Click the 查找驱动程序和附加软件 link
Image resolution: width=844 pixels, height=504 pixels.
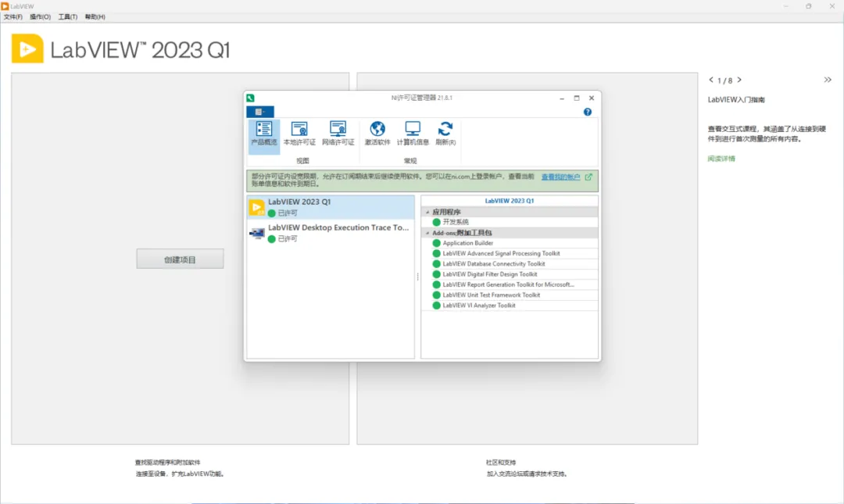tap(167, 463)
